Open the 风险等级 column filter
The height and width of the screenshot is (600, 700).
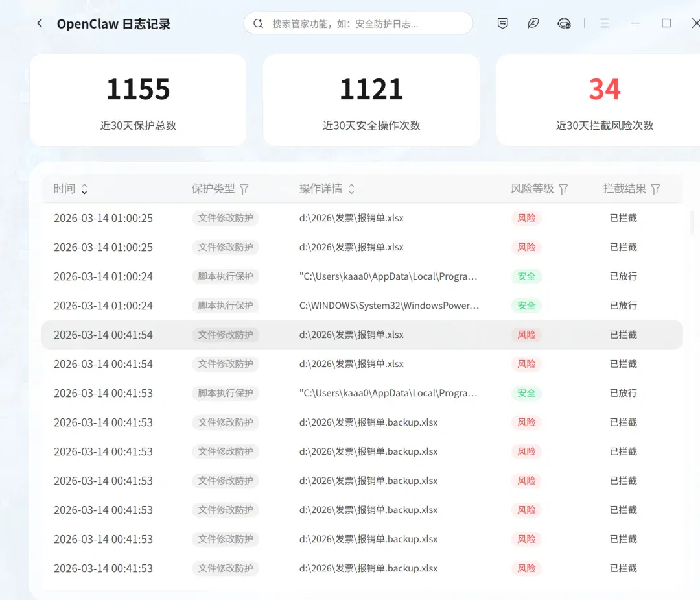563,189
